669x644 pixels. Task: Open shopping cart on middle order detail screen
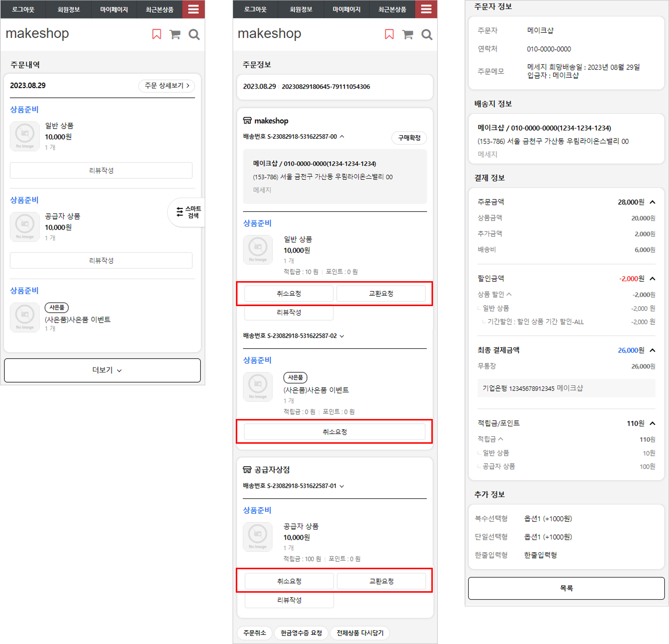(408, 34)
